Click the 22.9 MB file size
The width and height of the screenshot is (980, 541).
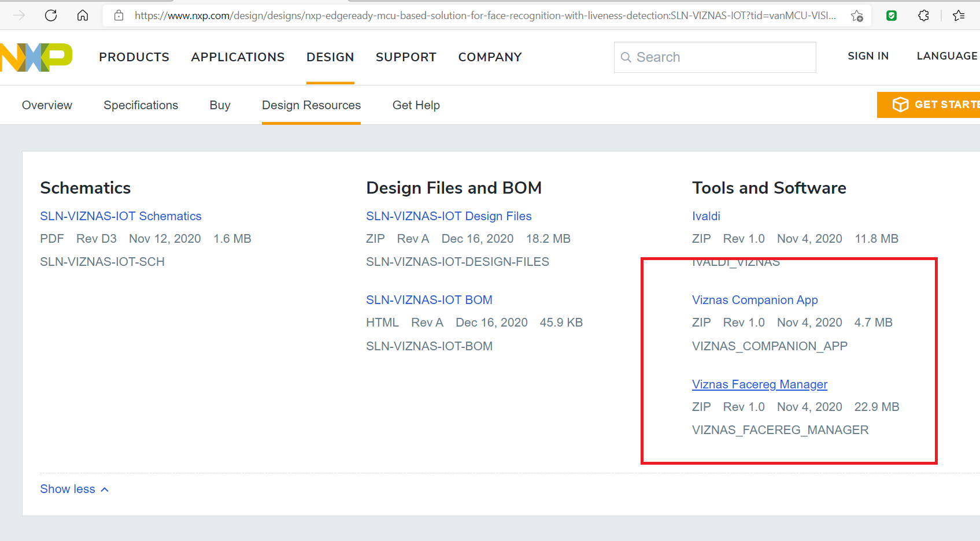pyautogui.click(x=877, y=407)
